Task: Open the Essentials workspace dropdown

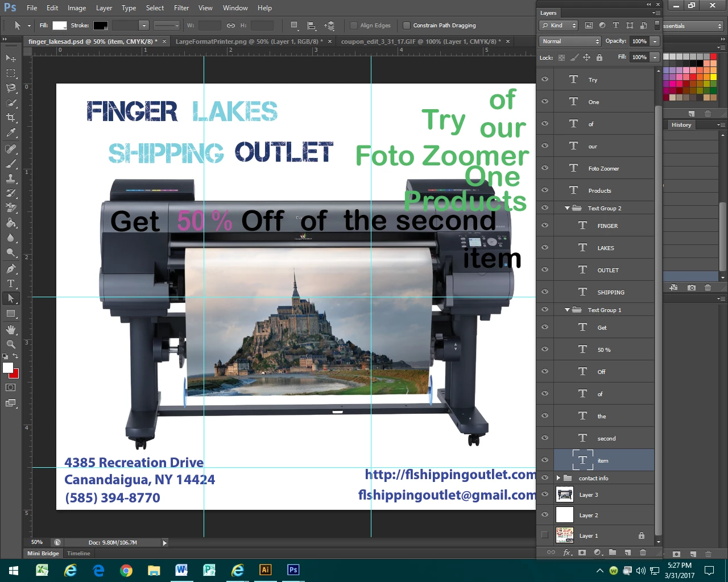Action: (x=692, y=26)
